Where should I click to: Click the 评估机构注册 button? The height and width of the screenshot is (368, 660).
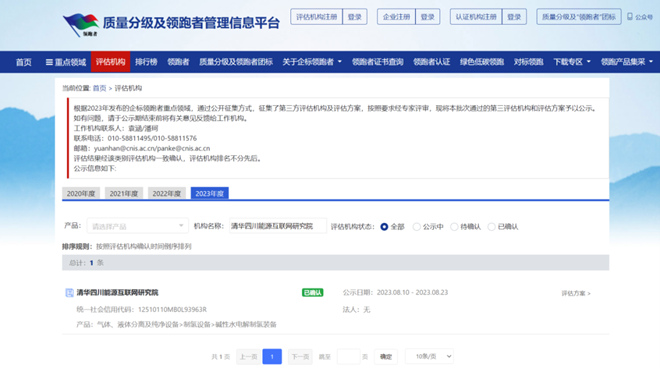[317, 17]
